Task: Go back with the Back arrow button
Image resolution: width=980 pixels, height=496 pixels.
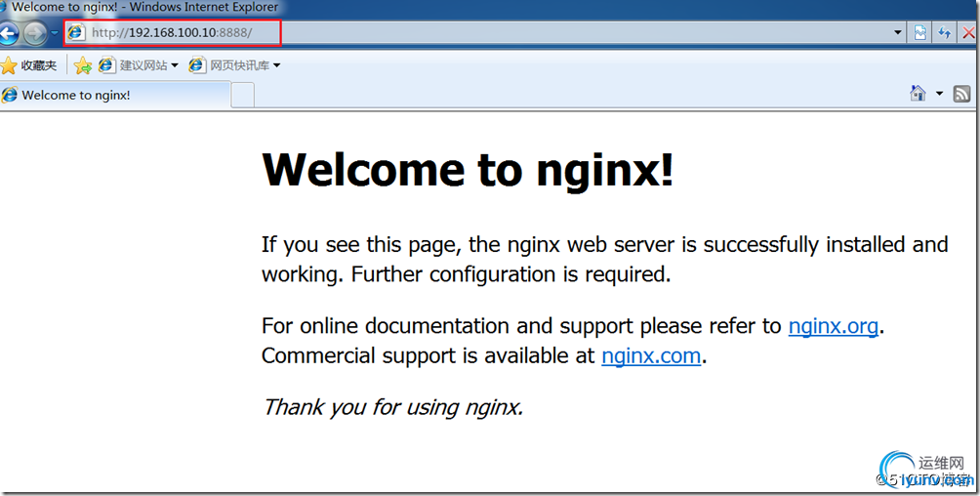Action: click(x=8, y=33)
